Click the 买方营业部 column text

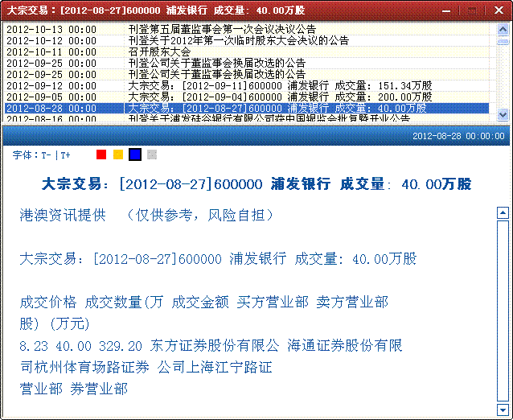click(x=273, y=303)
